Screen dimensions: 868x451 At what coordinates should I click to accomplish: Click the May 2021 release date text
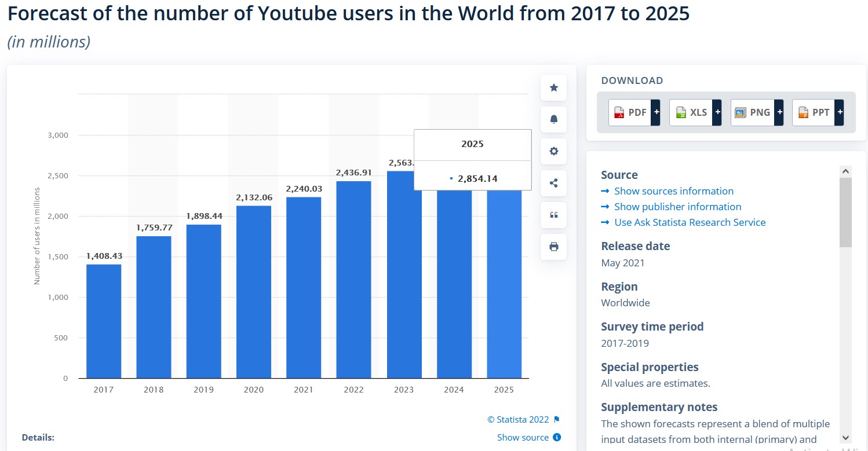pyautogui.click(x=623, y=263)
